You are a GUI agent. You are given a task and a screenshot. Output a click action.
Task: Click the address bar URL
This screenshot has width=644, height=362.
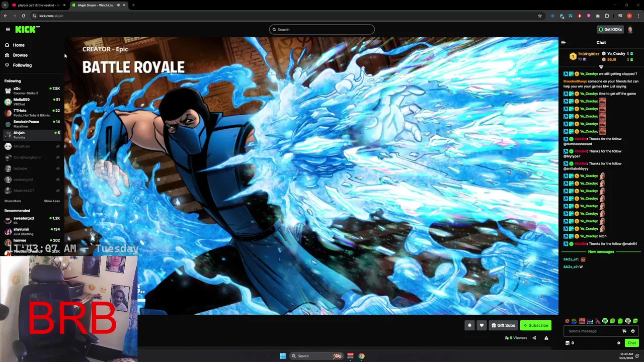tap(51, 16)
